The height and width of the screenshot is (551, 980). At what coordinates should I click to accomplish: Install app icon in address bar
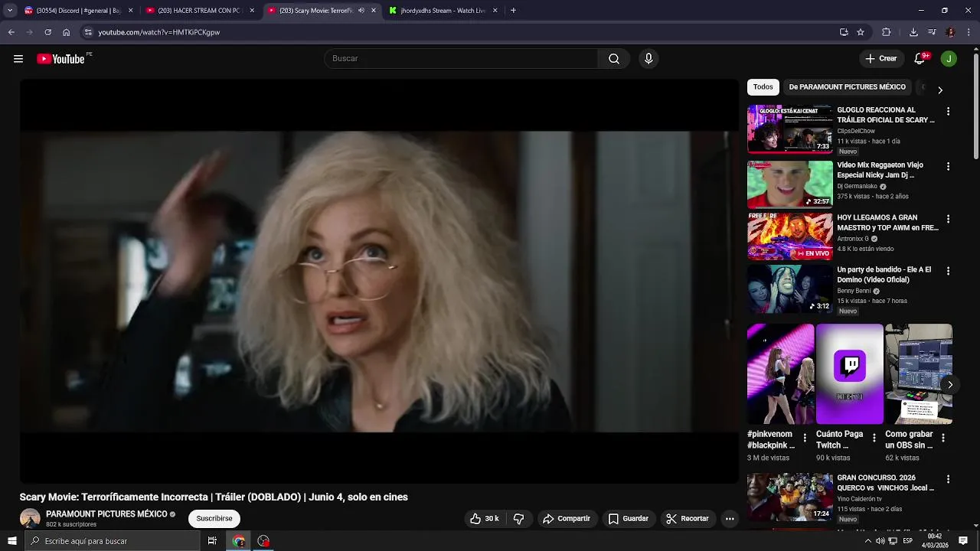click(x=844, y=32)
